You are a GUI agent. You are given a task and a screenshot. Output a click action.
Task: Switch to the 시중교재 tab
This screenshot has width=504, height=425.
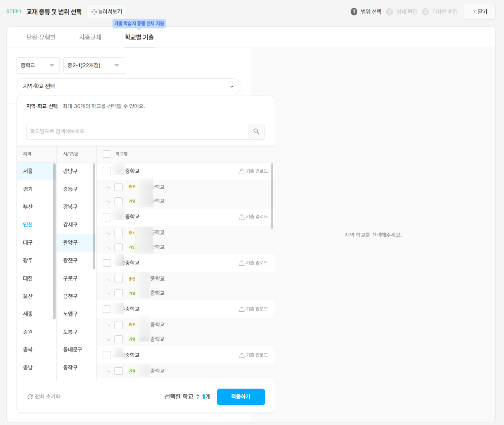pyautogui.click(x=90, y=38)
